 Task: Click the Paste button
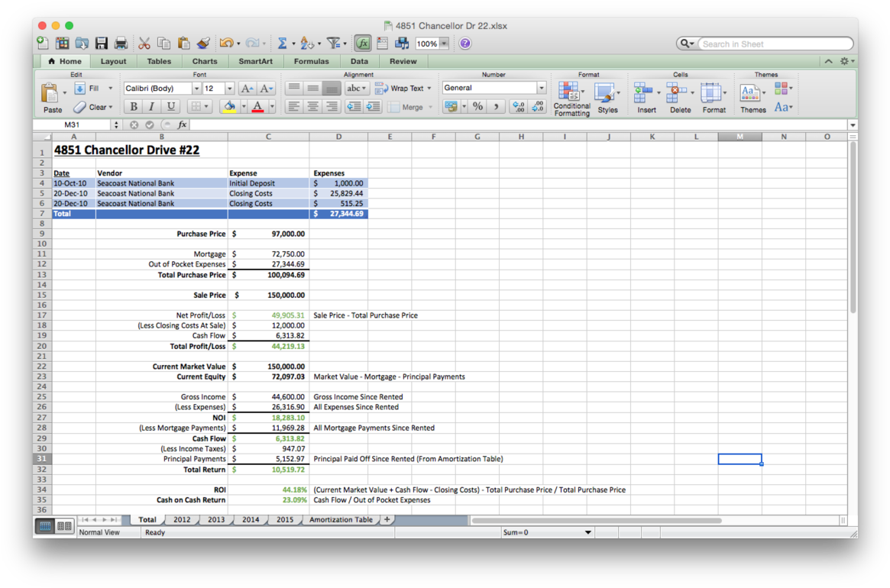(x=52, y=99)
